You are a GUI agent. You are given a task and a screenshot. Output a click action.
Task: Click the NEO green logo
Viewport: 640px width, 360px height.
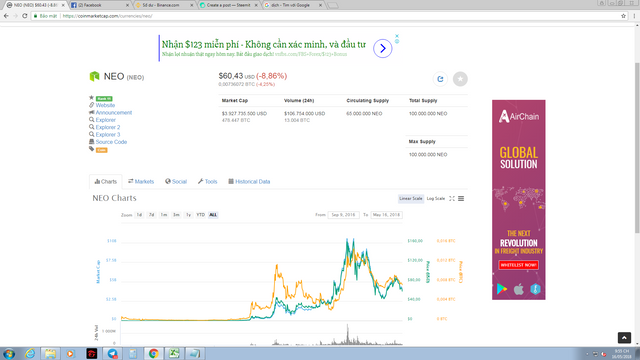point(94,76)
